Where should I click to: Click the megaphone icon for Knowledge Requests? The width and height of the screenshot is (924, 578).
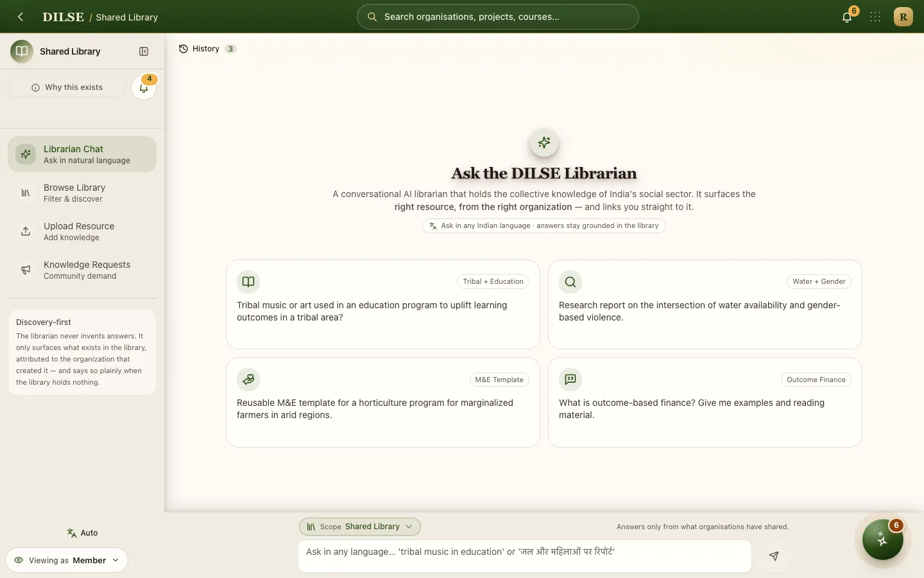click(x=26, y=270)
